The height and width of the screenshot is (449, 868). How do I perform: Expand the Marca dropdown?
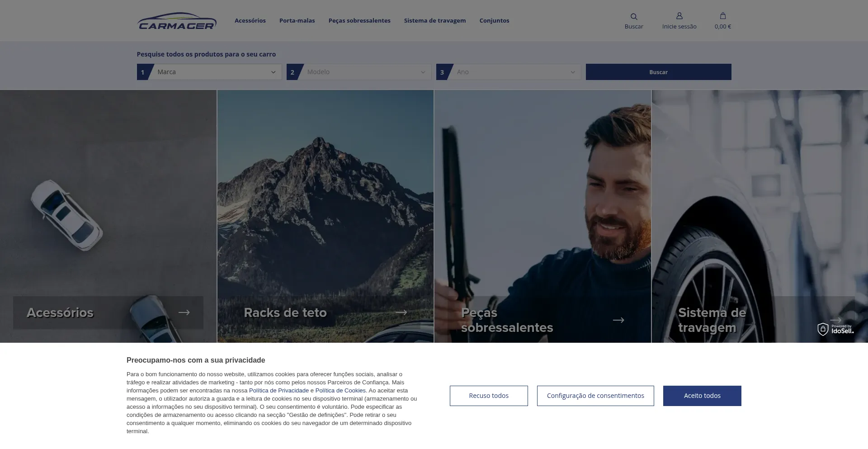click(x=215, y=72)
